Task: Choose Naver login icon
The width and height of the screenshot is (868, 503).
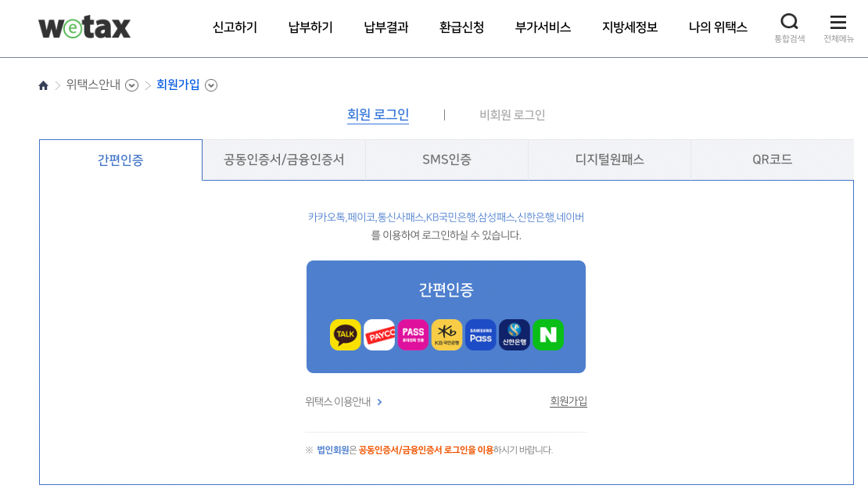Action: click(x=548, y=335)
